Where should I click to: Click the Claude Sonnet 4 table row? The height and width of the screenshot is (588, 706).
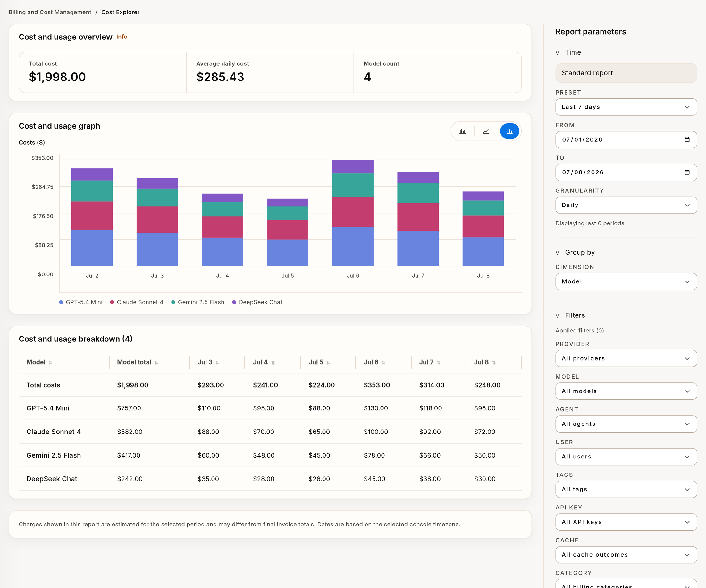(x=270, y=432)
